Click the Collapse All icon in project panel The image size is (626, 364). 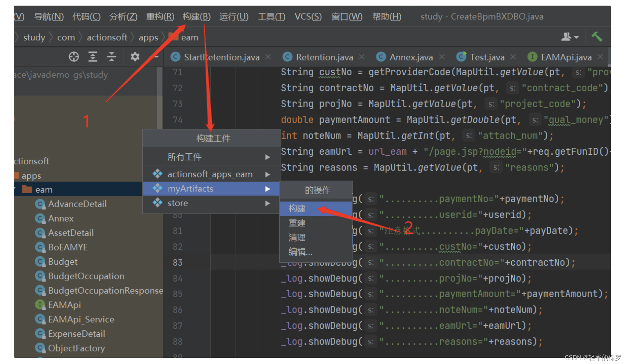click(111, 57)
